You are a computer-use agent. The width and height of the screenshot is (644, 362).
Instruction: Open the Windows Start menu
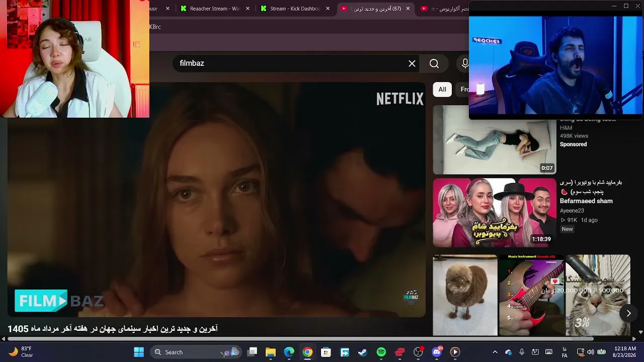pos(139,352)
